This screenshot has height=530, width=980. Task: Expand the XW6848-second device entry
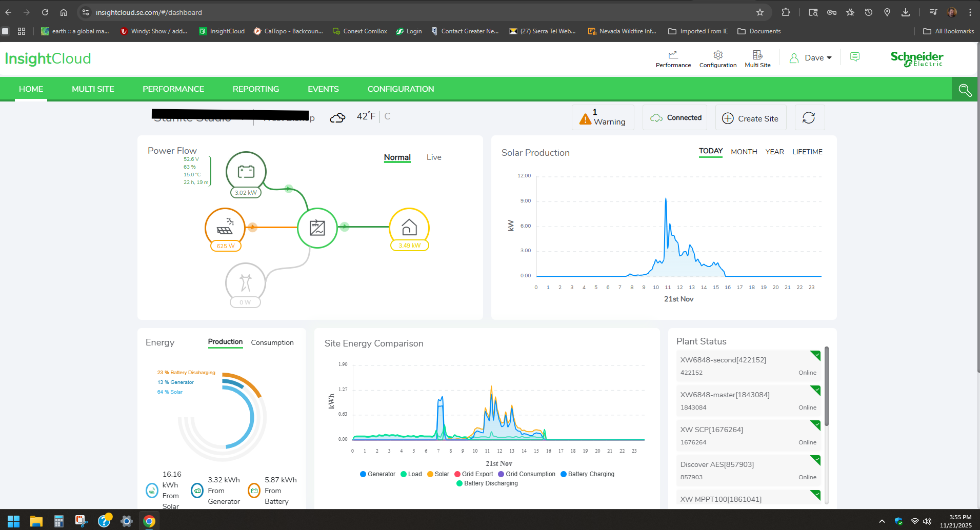pyautogui.click(x=749, y=366)
